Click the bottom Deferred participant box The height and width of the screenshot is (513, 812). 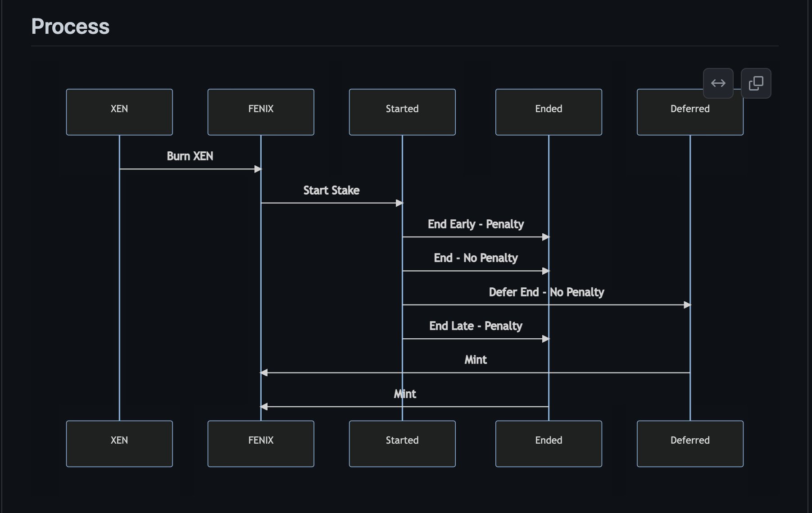pyautogui.click(x=690, y=443)
